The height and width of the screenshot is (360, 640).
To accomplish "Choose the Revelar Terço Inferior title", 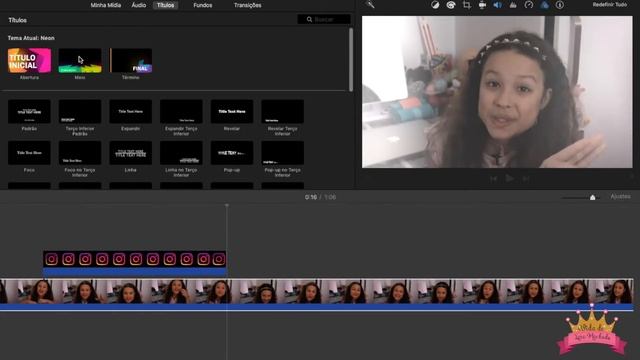I will (x=282, y=111).
